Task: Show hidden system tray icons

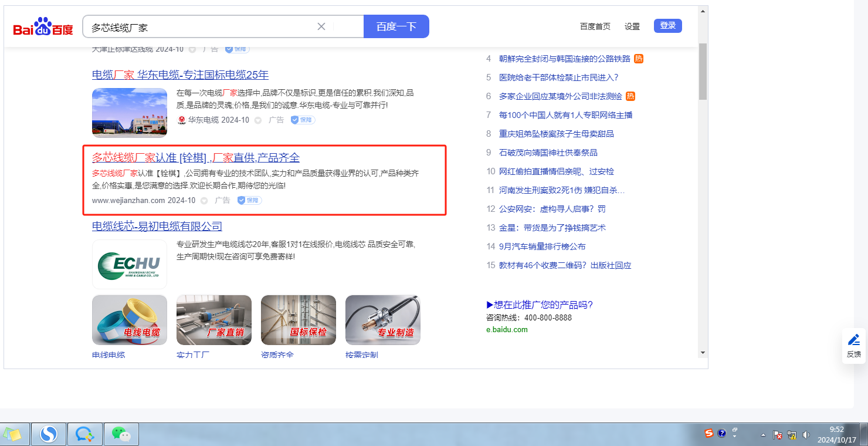Action: [x=763, y=435]
